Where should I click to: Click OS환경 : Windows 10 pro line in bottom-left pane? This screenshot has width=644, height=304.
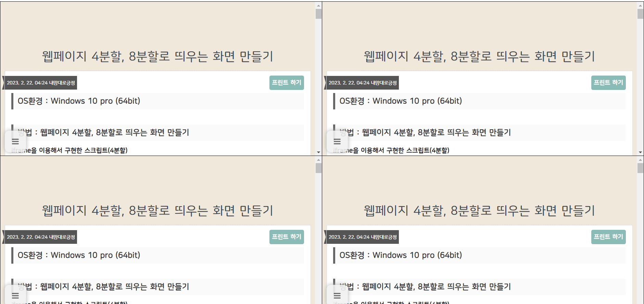(157, 255)
